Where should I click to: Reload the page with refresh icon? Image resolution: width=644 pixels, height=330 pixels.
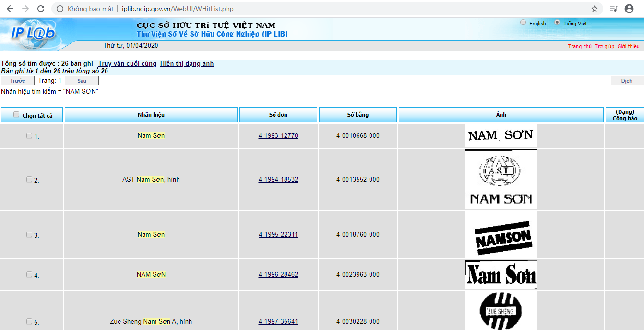(x=41, y=9)
